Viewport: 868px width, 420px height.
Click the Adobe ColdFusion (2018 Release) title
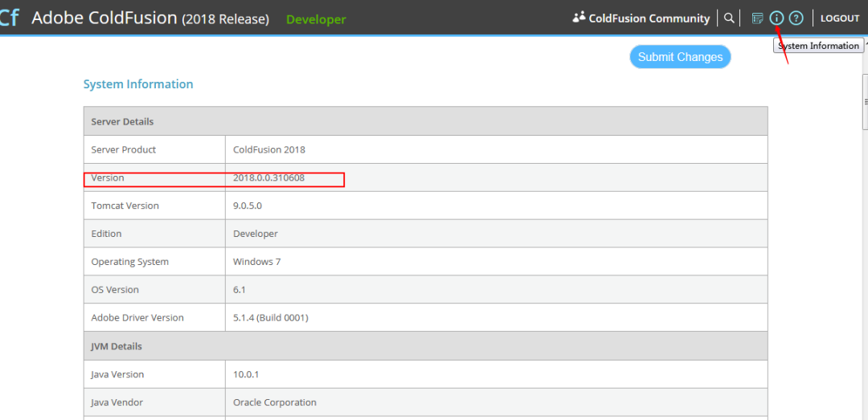point(150,18)
